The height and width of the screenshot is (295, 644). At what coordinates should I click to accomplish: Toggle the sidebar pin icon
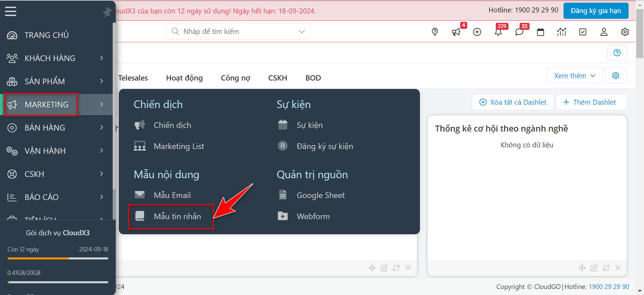click(107, 12)
